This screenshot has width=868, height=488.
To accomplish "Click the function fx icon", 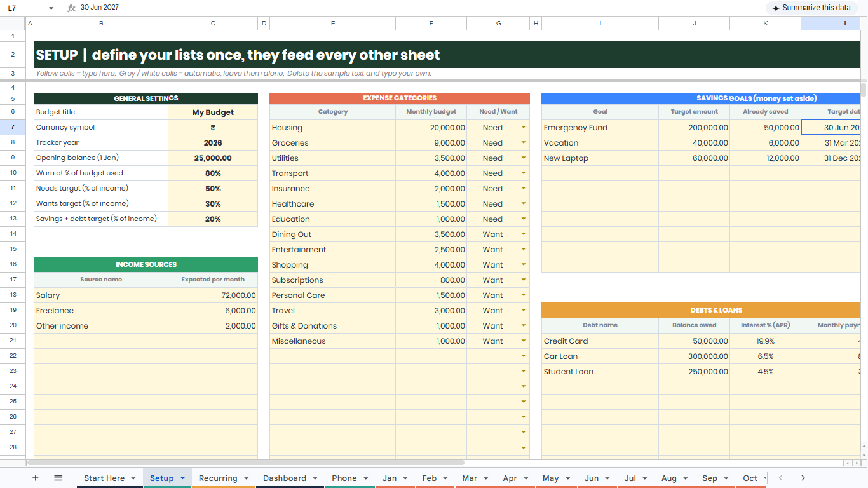I will point(71,8).
